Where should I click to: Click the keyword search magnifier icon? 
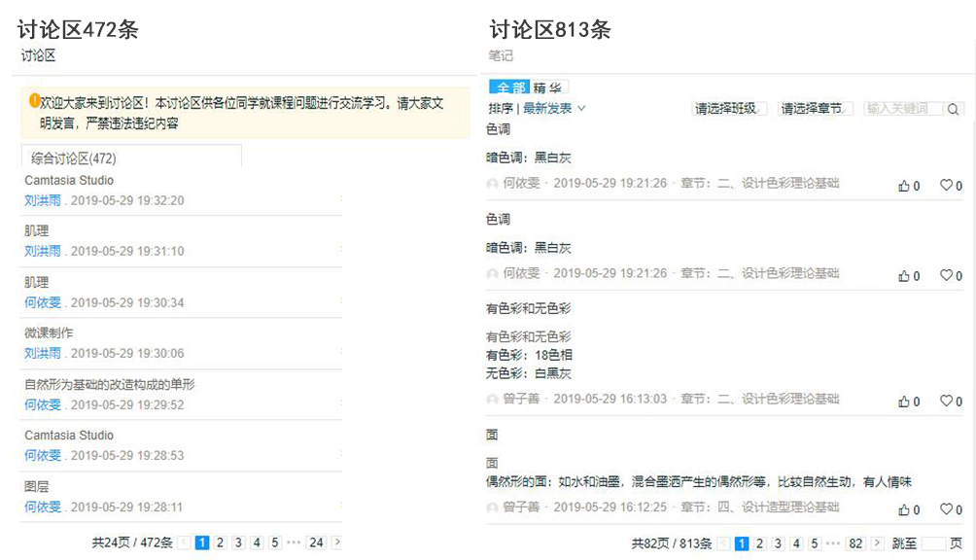(x=954, y=109)
